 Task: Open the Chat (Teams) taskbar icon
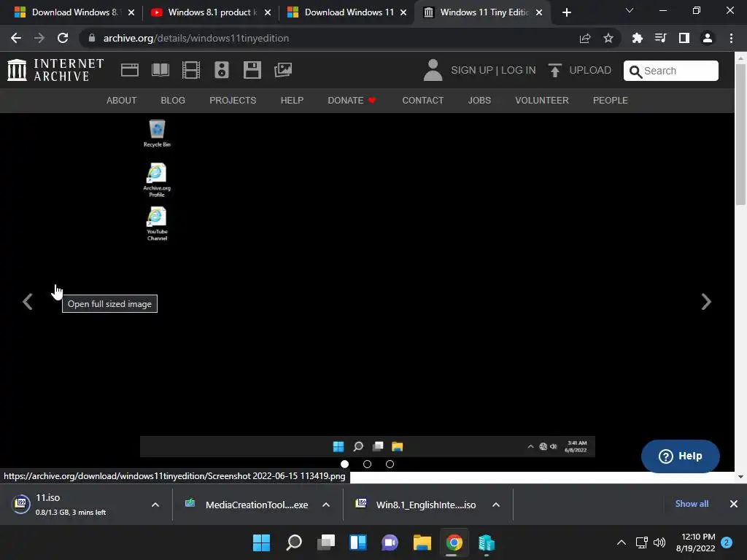point(390,542)
